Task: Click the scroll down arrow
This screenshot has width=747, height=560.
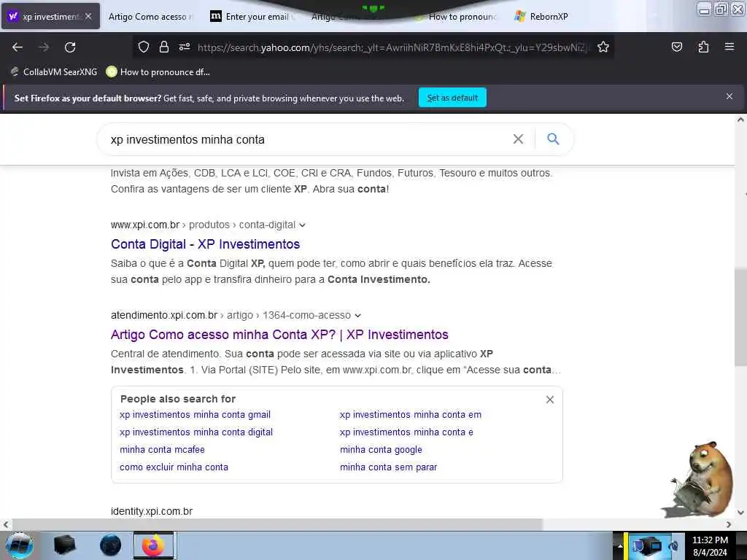Action: (x=740, y=513)
